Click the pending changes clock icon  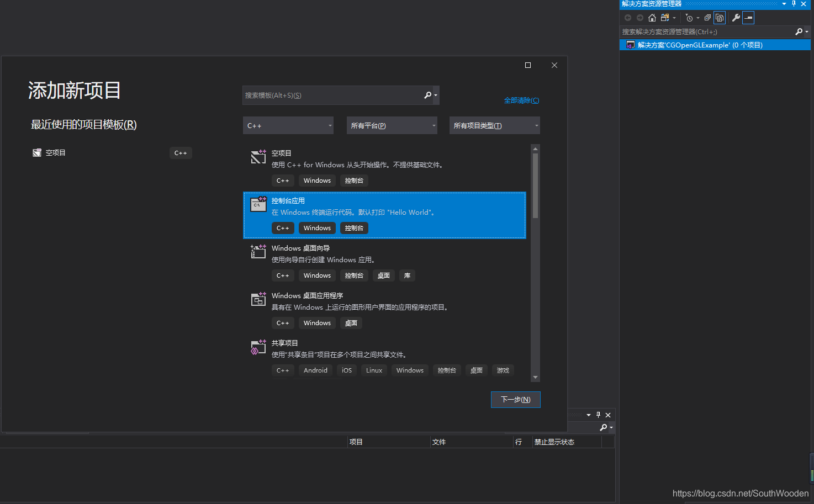689,17
